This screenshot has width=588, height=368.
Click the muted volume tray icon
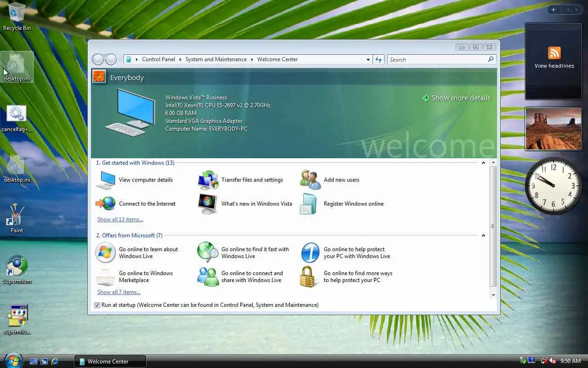click(x=553, y=361)
